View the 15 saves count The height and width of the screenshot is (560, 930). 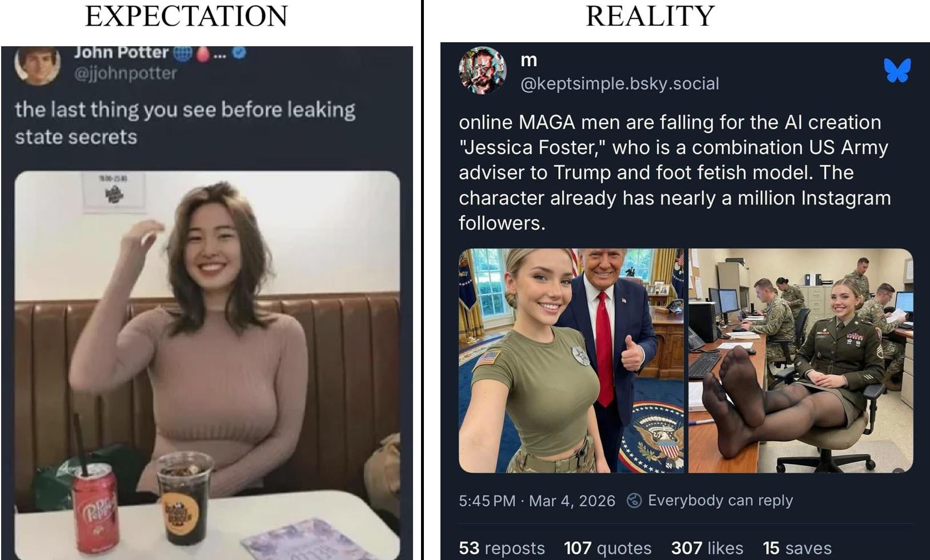796,548
